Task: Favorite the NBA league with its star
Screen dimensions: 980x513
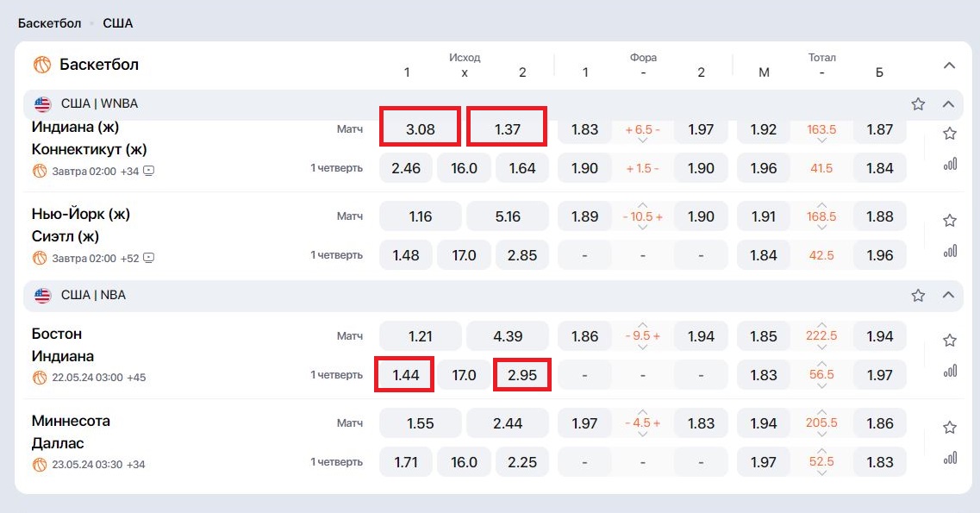Action: (917, 295)
